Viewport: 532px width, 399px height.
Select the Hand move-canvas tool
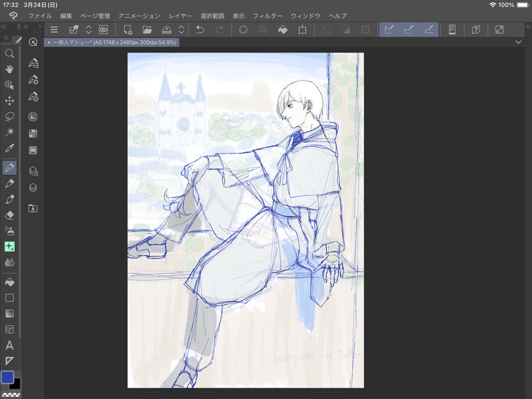tap(9, 69)
